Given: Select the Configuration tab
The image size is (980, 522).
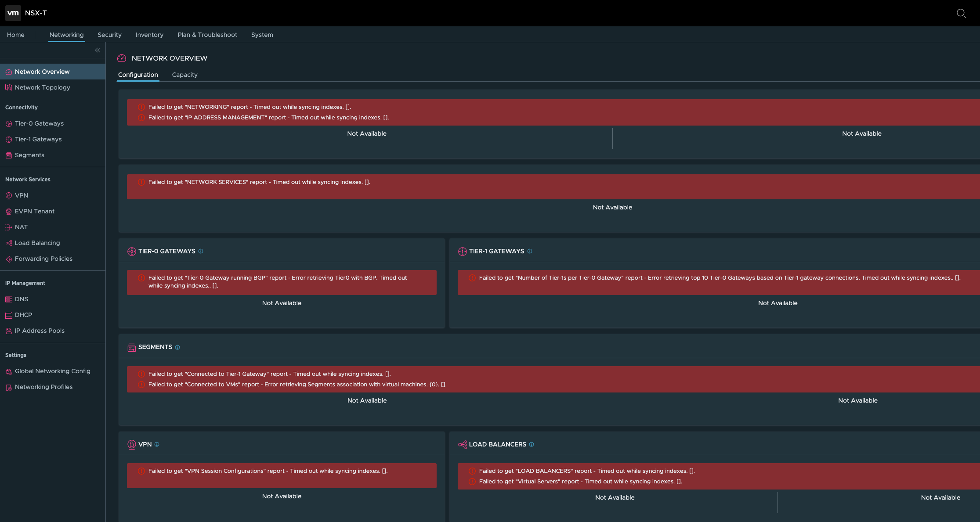Looking at the screenshot, I should (138, 75).
